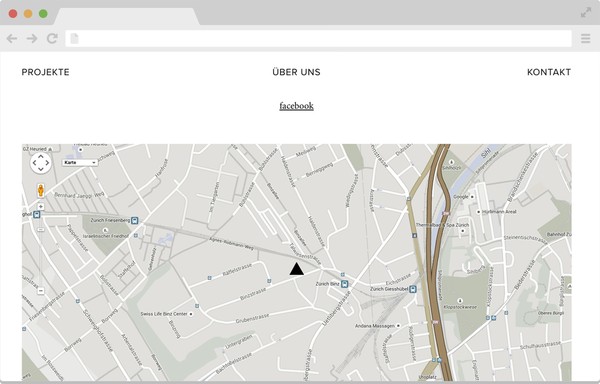
Task: Pan the map left with the arrow
Action: pos(34,163)
